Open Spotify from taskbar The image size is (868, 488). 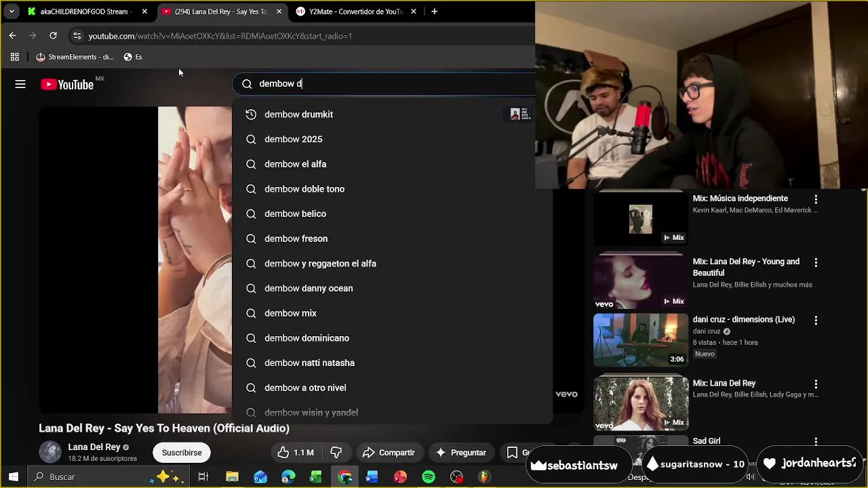(x=429, y=477)
